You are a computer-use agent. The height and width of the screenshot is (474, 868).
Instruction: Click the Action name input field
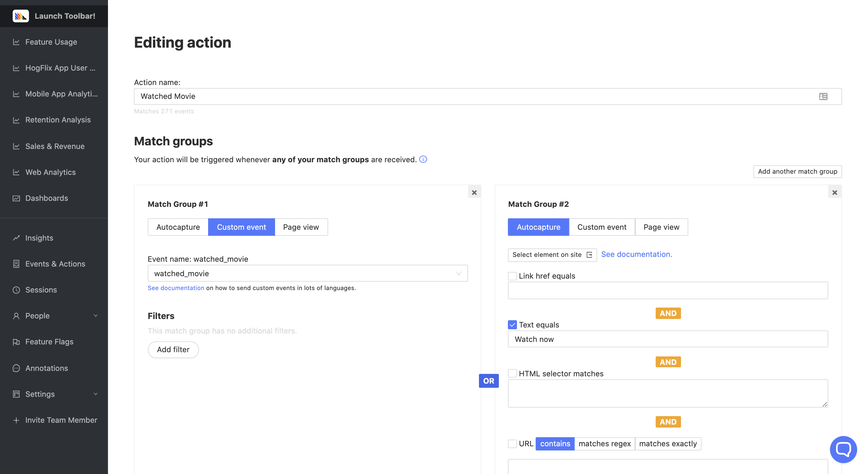(x=488, y=96)
